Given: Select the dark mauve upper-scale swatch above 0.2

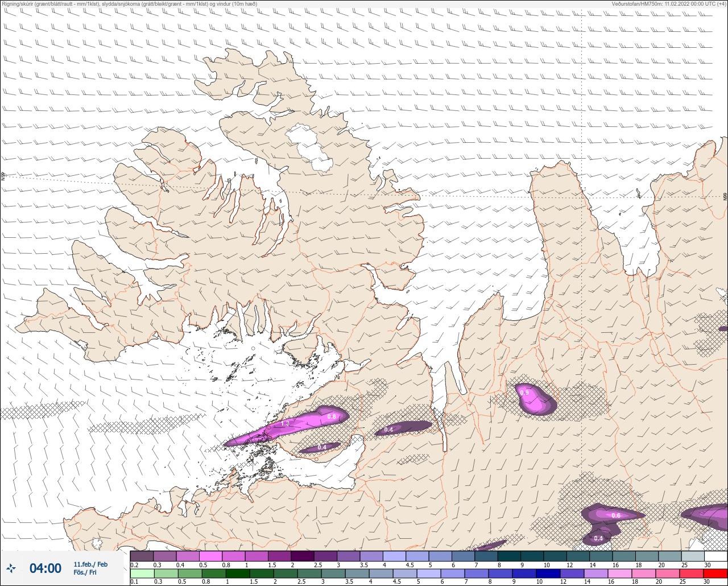Looking at the screenshot, I should [142, 556].
